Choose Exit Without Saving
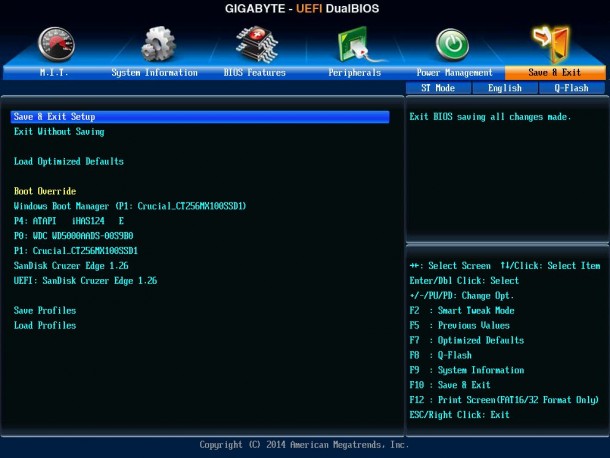 59,132
